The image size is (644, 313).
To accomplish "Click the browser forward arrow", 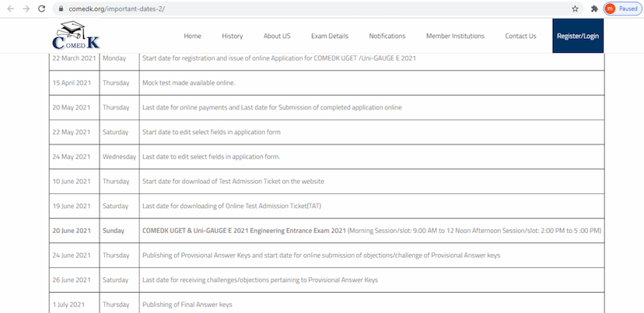I will [26, 9].
